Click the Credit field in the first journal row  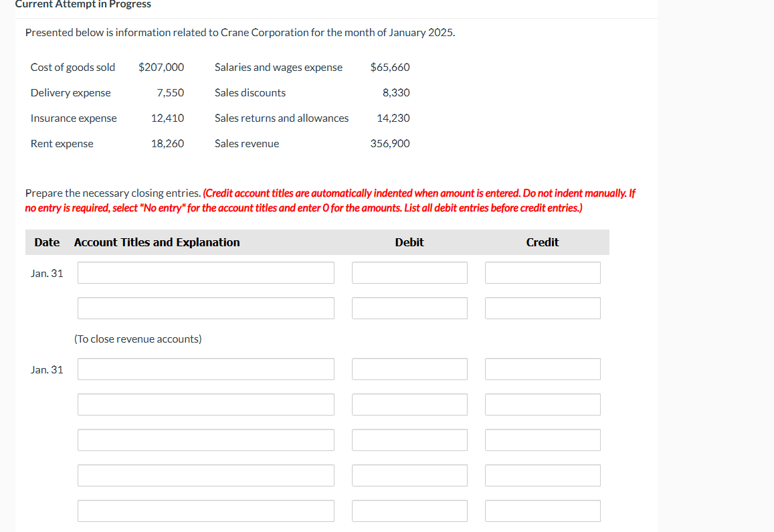[543, 272]
